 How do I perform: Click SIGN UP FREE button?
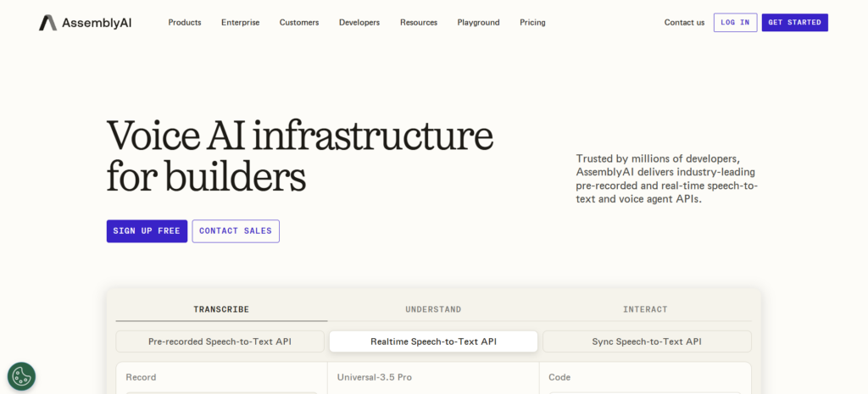point(147,231)
